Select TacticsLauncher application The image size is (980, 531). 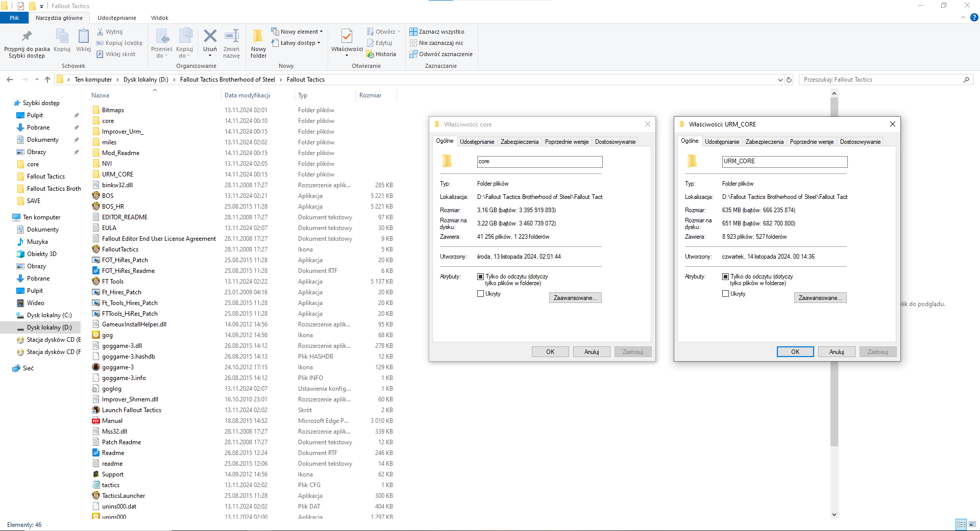point(123,496)
